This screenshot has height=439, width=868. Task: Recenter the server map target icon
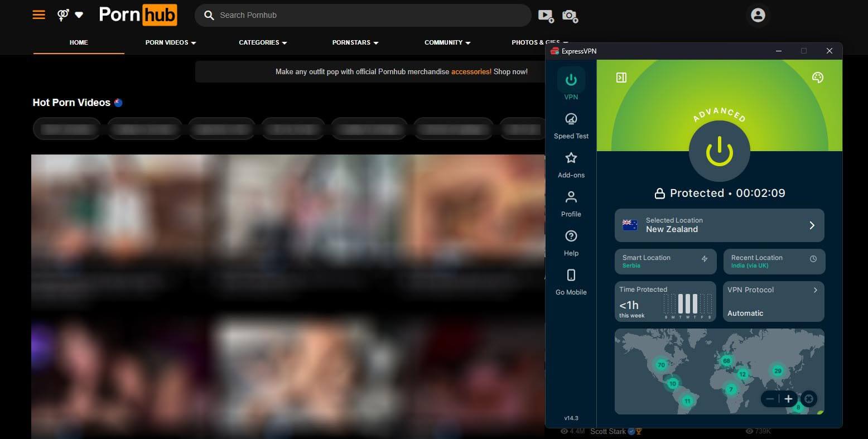point(808,399)
